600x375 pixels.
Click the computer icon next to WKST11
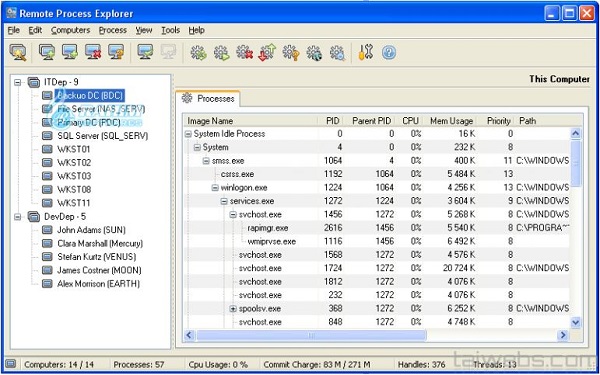(x=47, y=203)
